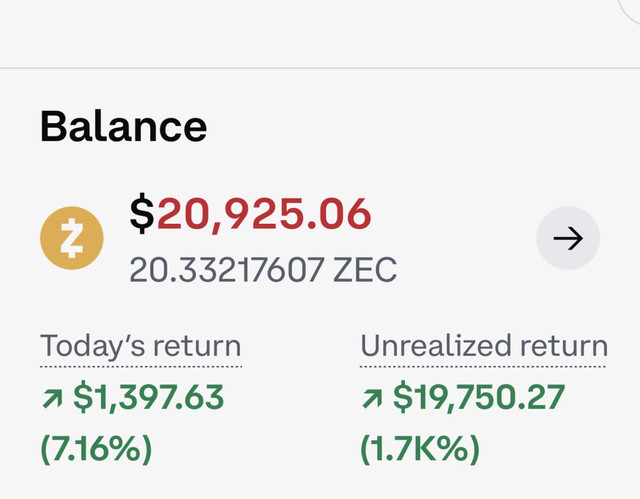
Task: Tap the (7.16%) daily percentage
Action: click(x=96, y=449)
